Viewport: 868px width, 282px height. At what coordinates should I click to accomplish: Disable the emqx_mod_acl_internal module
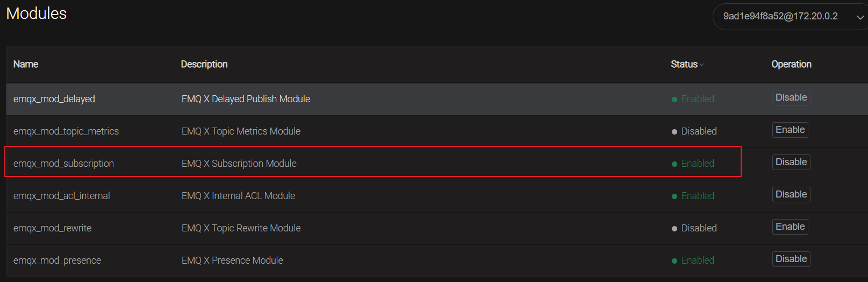coord(791,194)
